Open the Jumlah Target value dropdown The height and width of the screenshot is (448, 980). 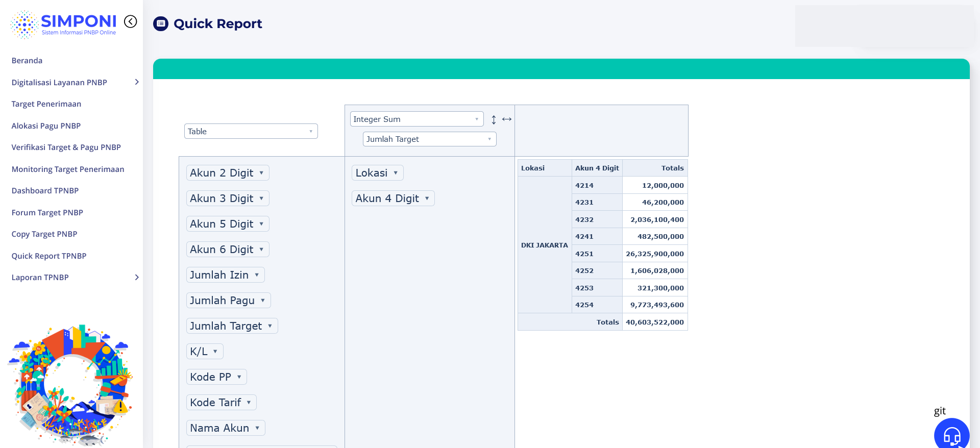pyautogui.click(x=429, y=139)
